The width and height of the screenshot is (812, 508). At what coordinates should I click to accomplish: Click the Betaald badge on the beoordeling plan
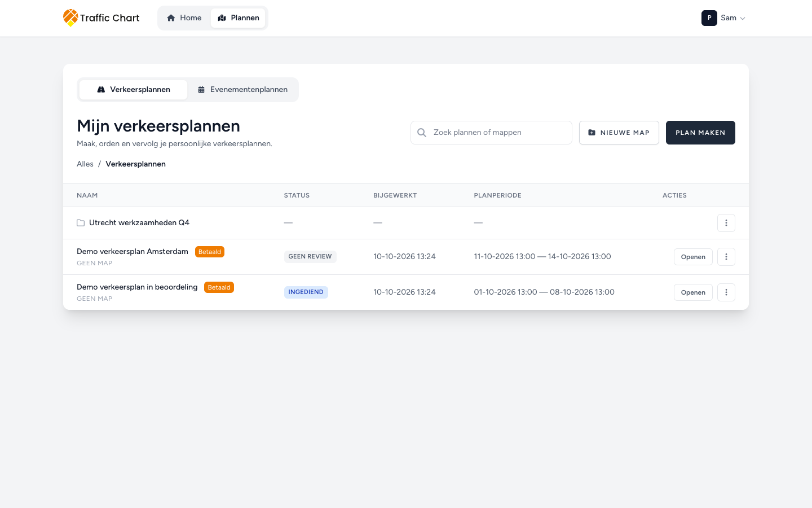pos(219,287)
